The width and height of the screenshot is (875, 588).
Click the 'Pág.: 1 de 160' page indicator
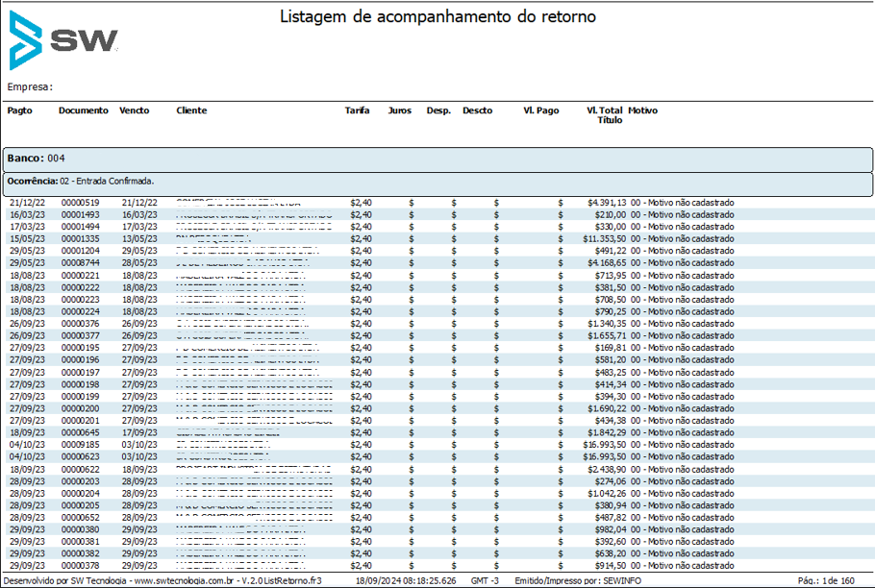coord(827,580)
